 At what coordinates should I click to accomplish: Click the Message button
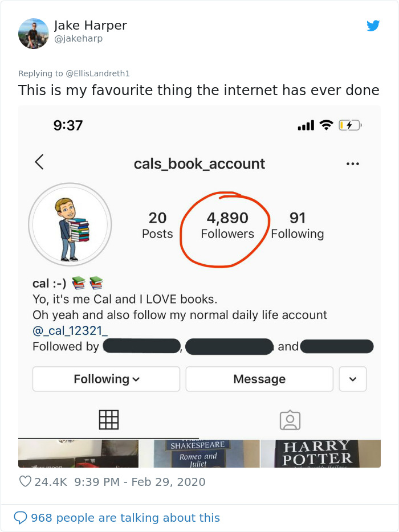[259, 379]
